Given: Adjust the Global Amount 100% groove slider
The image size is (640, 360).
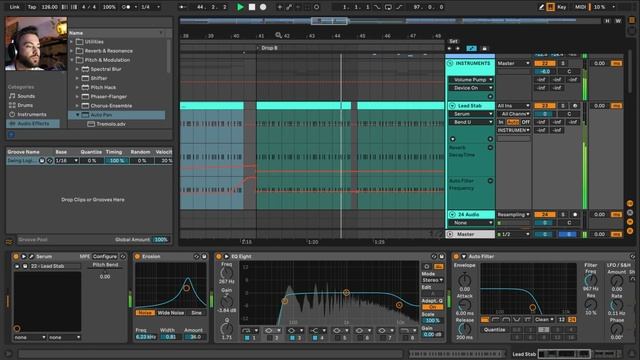Looking at the screenshot, I should point(161,240).
